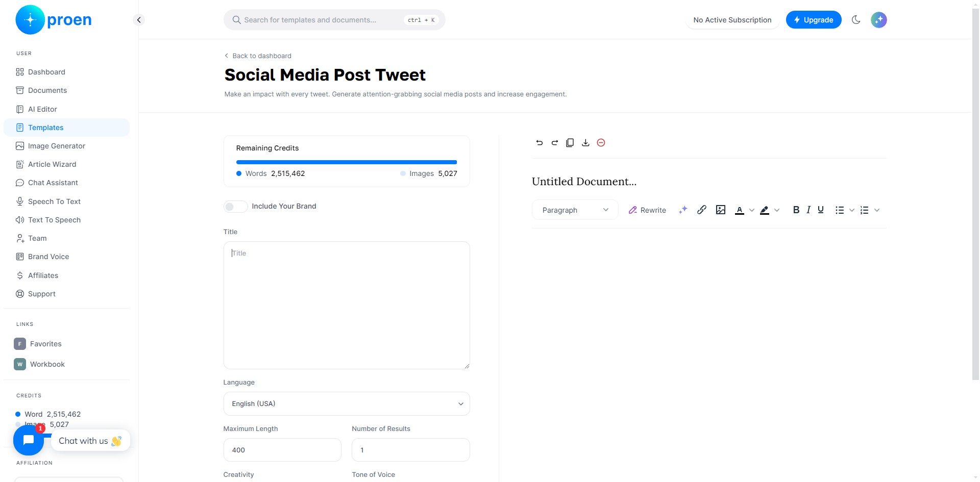This screenshot has height=482, width=980.
Task: Toggle underline formatting
Action: click(821, 210)
